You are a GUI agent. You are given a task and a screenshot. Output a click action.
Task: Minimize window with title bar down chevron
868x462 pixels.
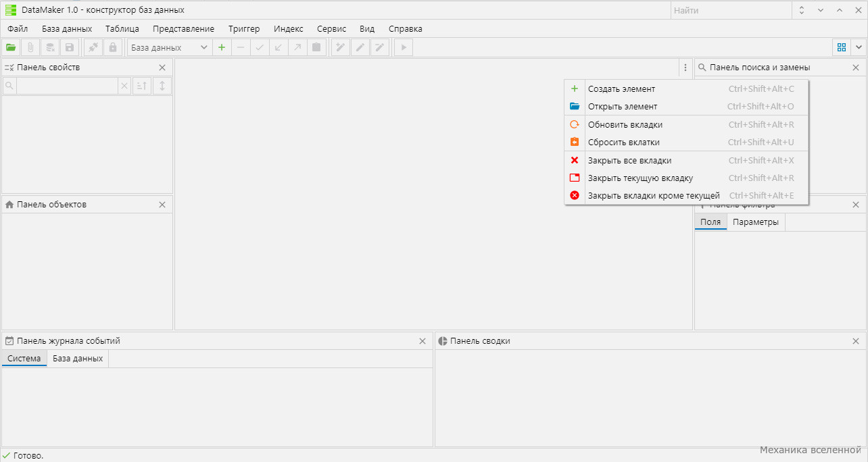[x=821, y=10]
